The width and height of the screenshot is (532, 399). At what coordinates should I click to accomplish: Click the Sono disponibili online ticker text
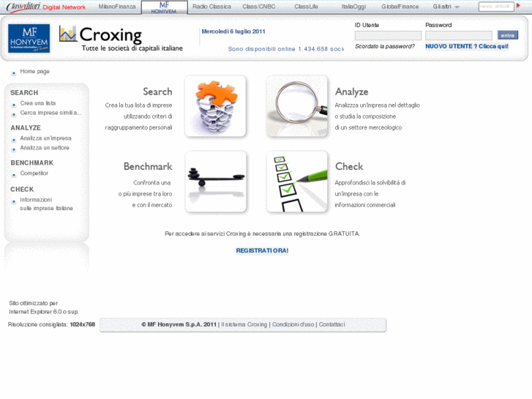285,49
